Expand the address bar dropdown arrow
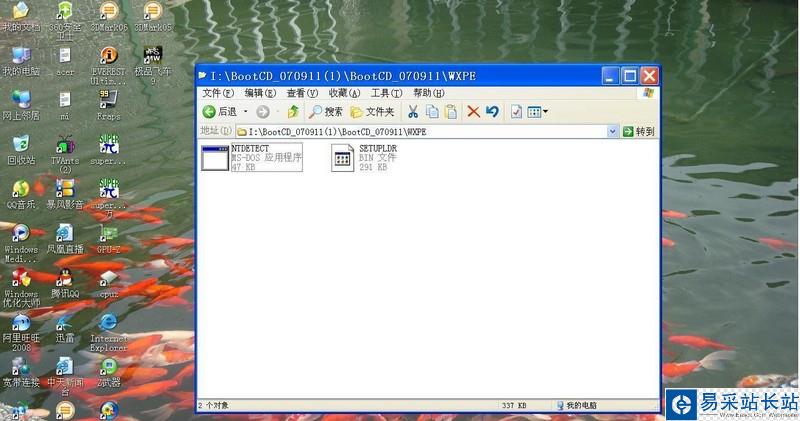The image size is (800, 421). [612, 132]
